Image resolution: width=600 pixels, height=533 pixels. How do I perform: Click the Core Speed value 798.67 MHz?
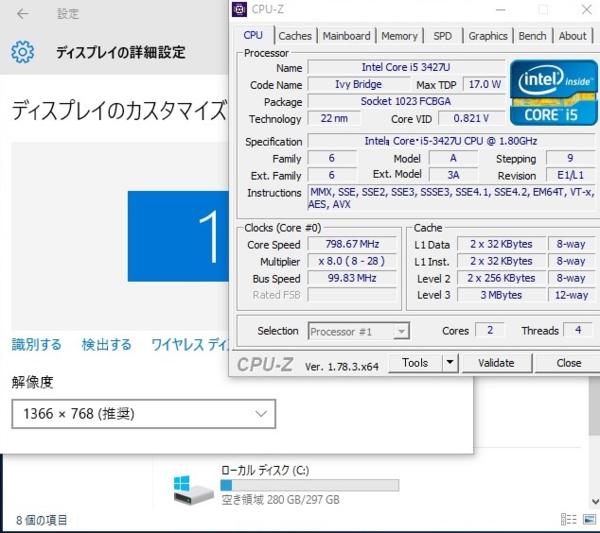tap(352, 244)
